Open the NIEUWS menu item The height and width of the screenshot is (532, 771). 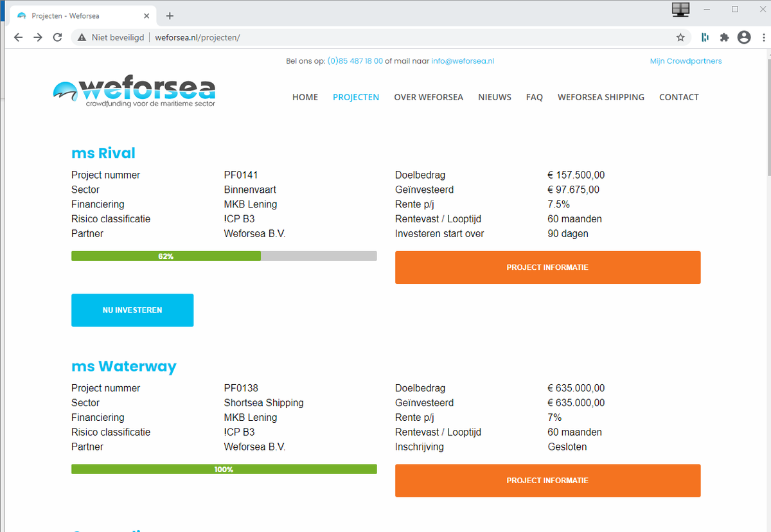pos(495,97)
